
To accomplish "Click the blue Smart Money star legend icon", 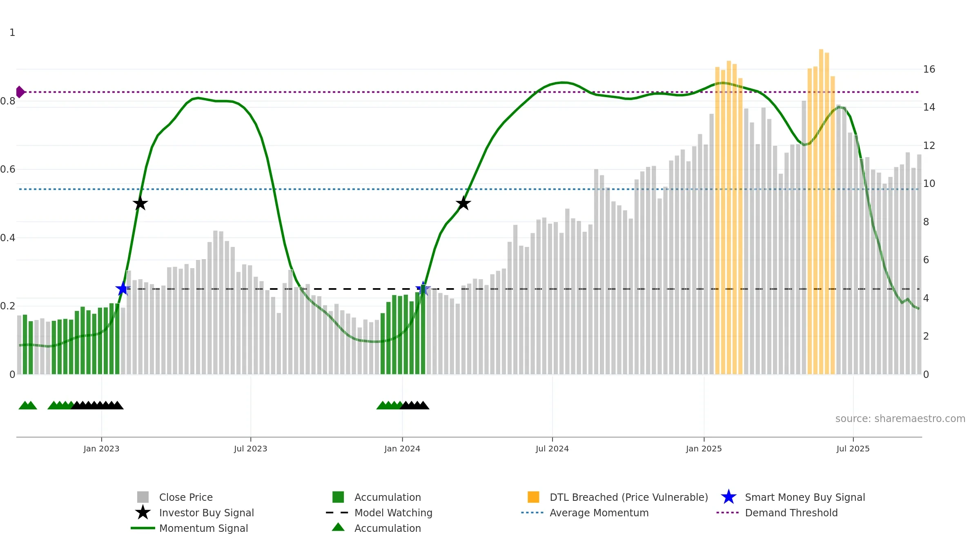I will (728, 497).
